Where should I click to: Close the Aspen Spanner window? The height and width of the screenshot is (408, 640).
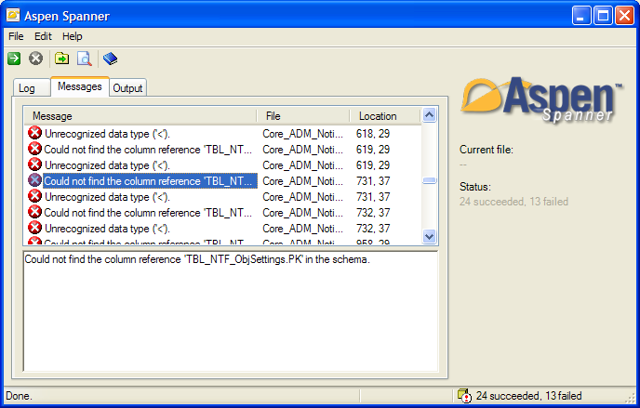624,16
